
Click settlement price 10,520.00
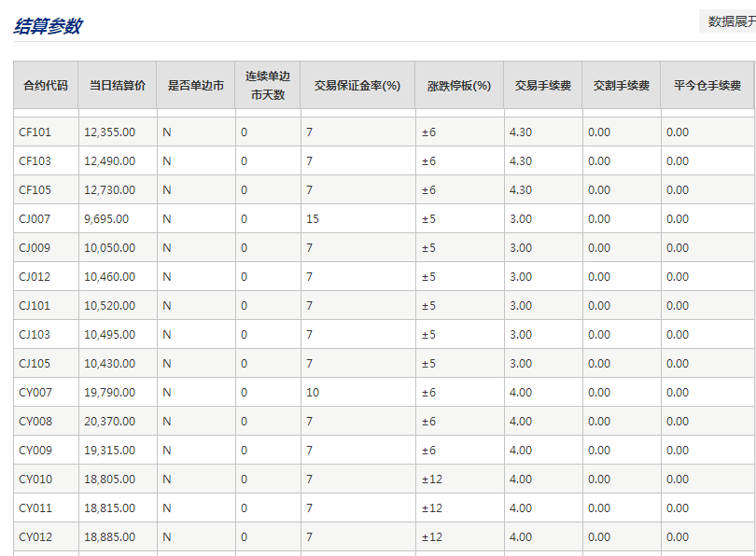tap(109, 305)
